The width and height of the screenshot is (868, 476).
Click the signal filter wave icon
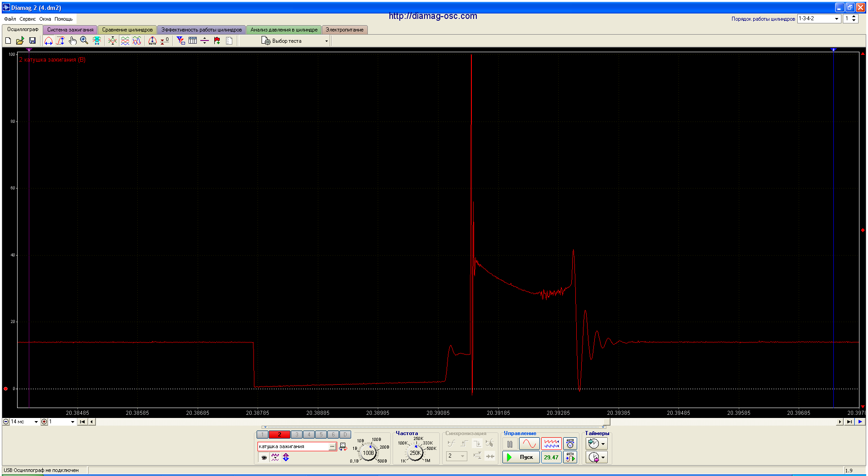pyautogui.click(x=275, y=457)
